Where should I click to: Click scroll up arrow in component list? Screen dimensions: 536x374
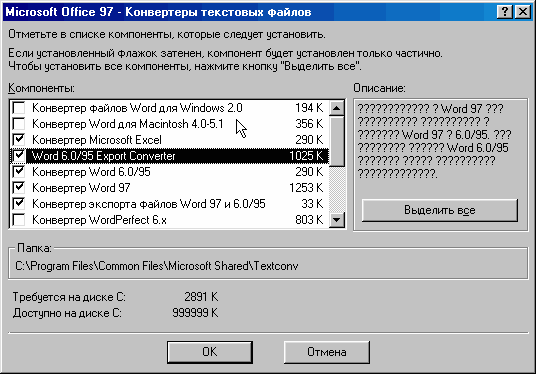coord(337,108)
